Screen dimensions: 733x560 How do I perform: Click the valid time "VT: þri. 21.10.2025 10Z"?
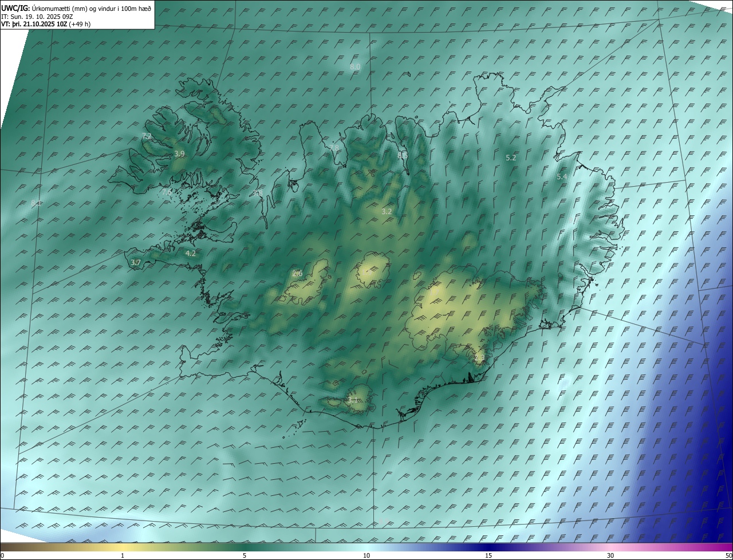click(x=34, y=24)
